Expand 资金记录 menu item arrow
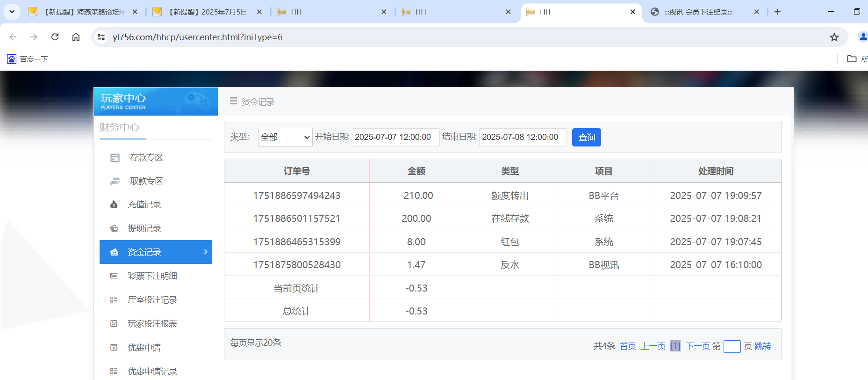 coord(206,252)
